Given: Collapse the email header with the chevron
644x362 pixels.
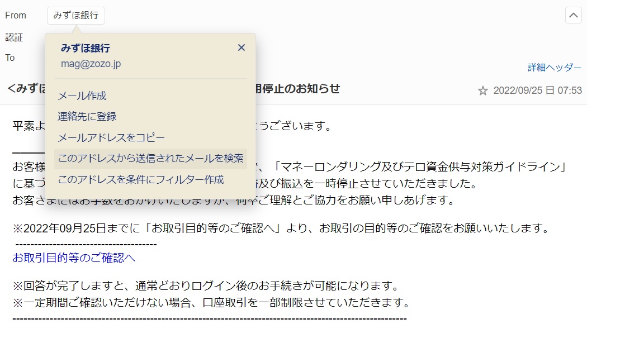Looking at the screenshot, I should point(574,16).
